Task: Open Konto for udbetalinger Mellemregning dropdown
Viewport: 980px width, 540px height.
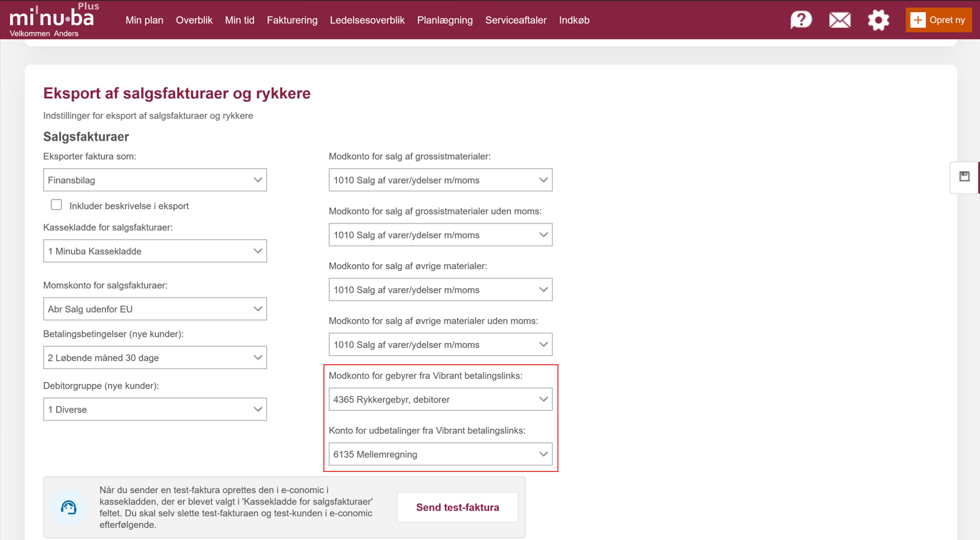Action: [440, 455]
